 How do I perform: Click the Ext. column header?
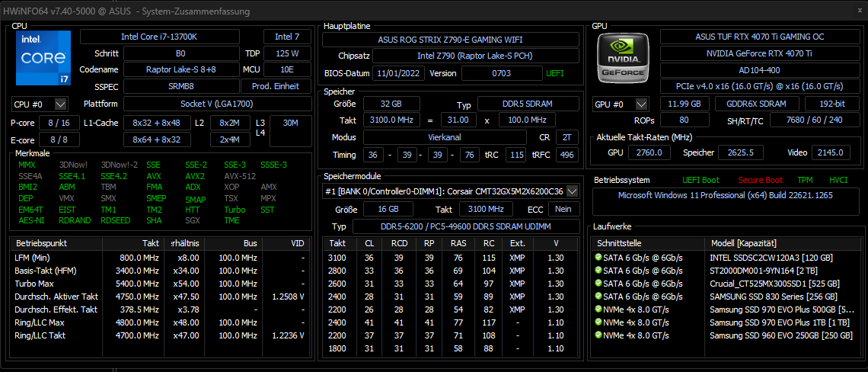point(518,243)
